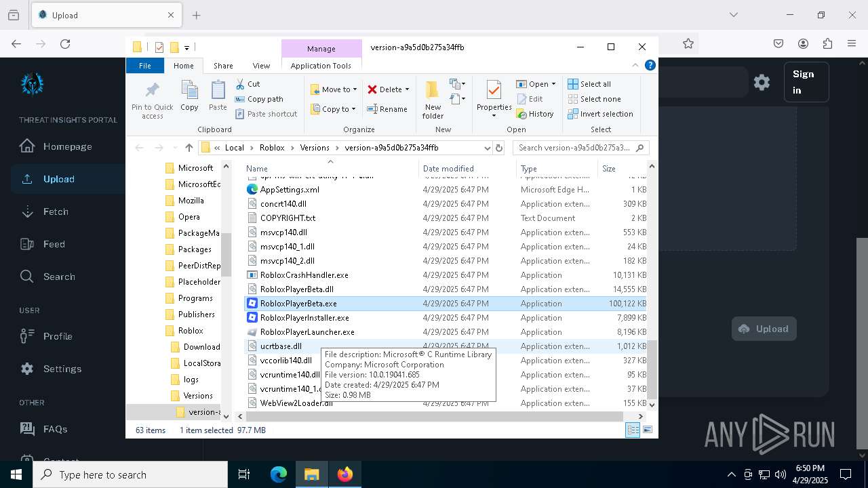Click the Paste ribbon icon
Image resolution: width=868 pixels, height=488 pixels.
218,96
